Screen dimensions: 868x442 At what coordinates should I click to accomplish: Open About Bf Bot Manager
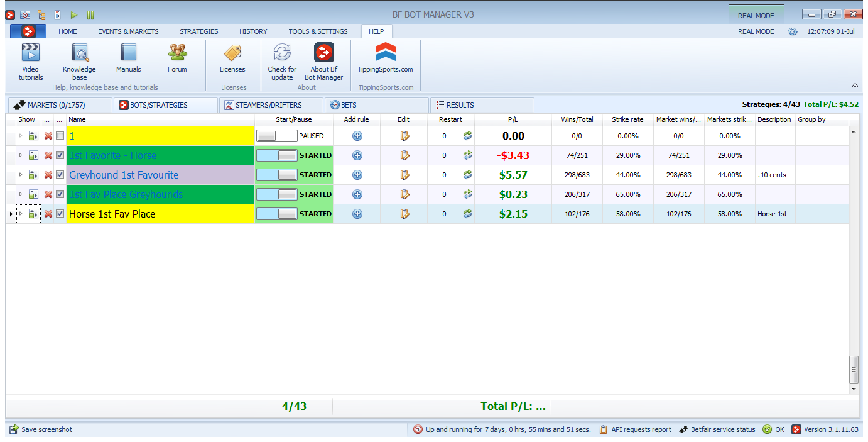tap(324, 62)
